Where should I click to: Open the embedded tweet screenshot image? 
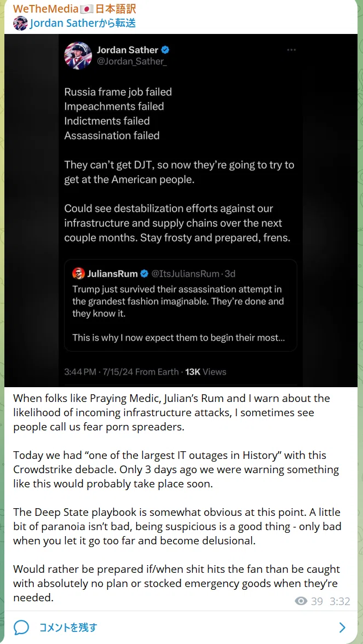pos(181,210)
